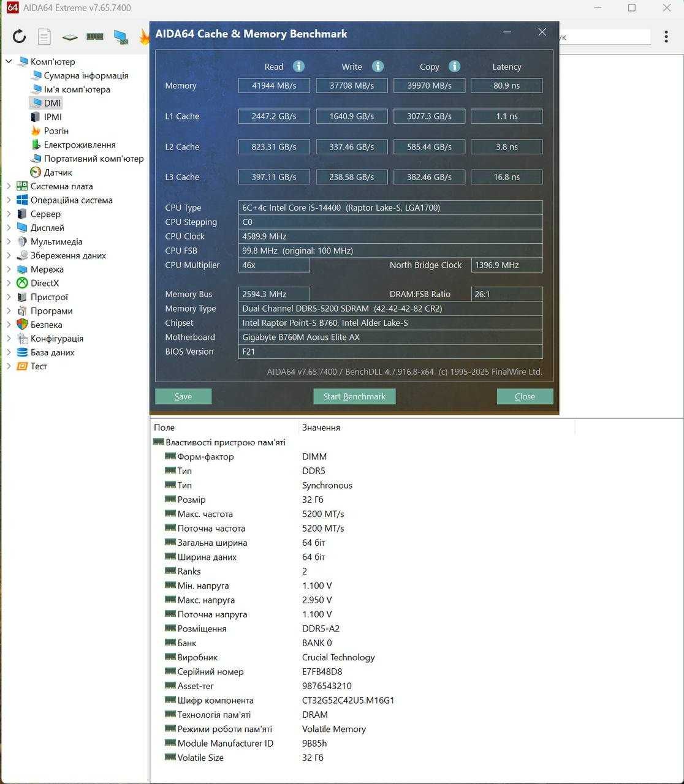Expand the Пристрої node chevron
Image resolution: width=684 pixels, height=784 pixels.
point(9,297)
